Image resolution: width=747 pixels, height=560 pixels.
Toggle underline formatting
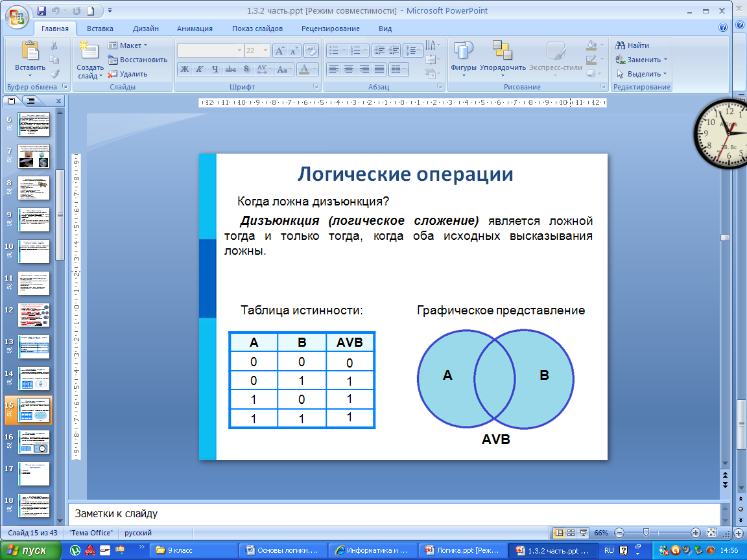pyautogui.click(x=215, y=69)
